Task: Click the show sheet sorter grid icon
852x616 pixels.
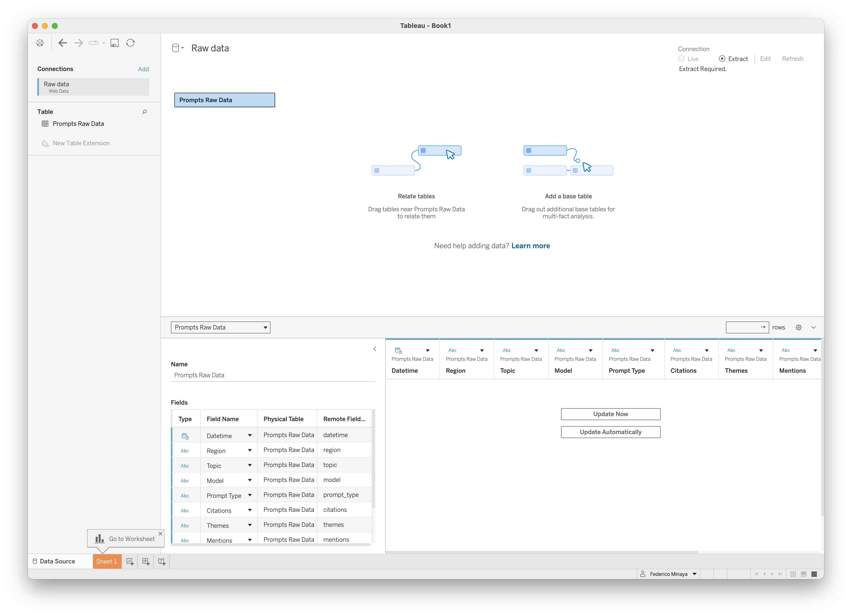Action: (x=793, y=574)
